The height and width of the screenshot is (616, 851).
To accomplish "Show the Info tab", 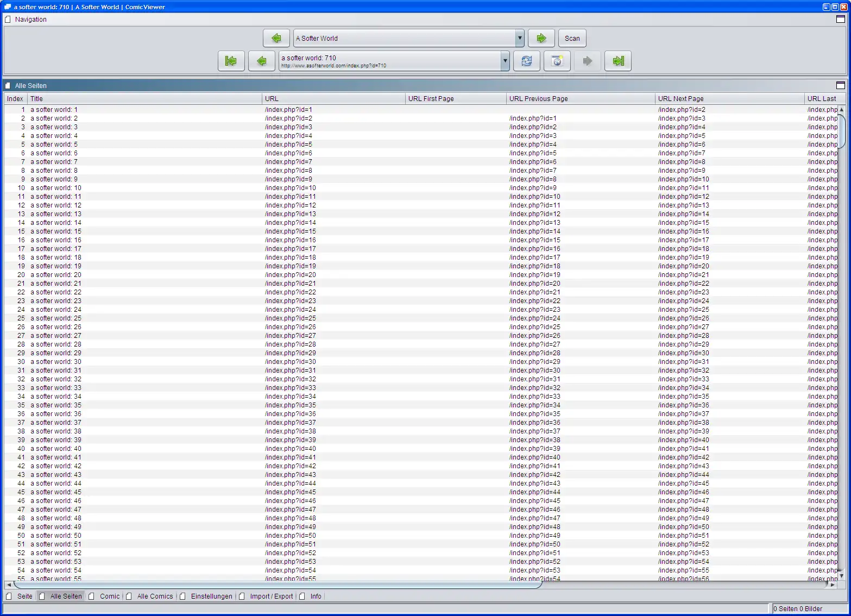I will tap(311, 596).
